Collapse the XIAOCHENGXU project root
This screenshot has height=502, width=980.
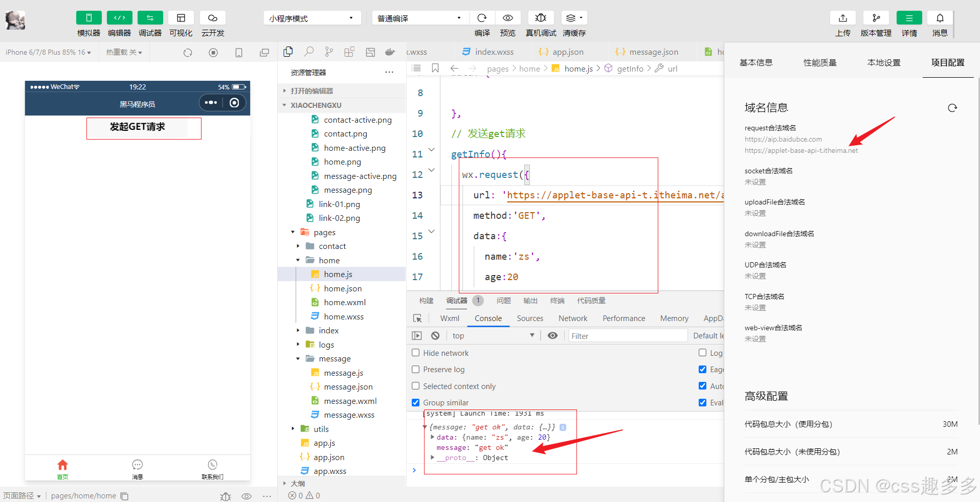[x=342, y=105]
